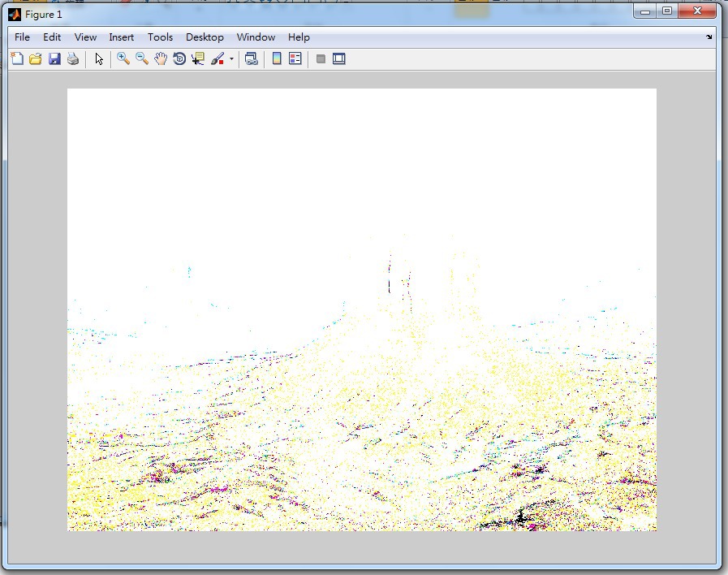Save the figure using the floppy disk icon
The height and width of the screenshot is (575, 728).
(x=54, y=58)
